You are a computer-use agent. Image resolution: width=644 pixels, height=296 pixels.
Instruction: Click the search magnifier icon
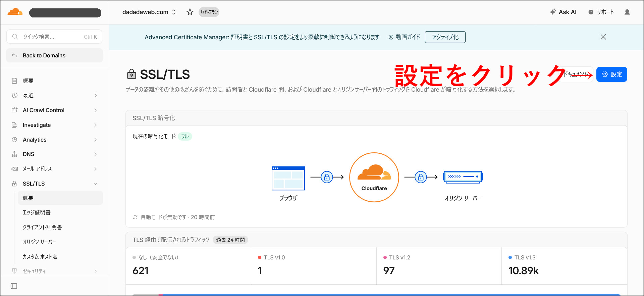tap(15, 37)
